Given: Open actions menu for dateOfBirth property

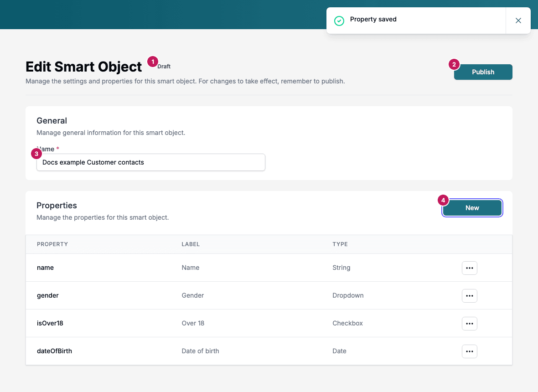Looking at the screenshot, I should pyautogui.click(x=469, y=351).
